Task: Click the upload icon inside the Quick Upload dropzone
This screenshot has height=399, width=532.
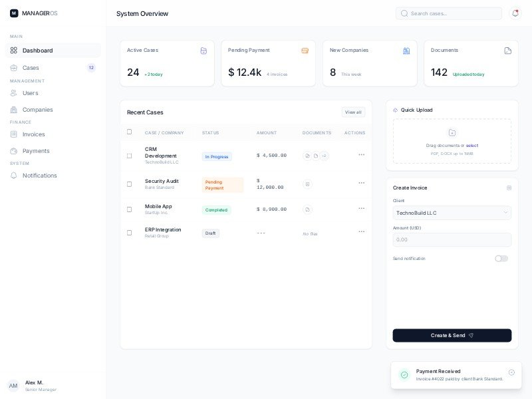Action: tap(452, 133)
